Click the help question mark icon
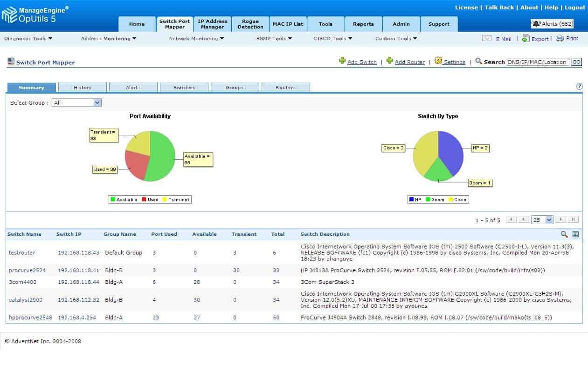588x367 pixels. tap(580, 86)
